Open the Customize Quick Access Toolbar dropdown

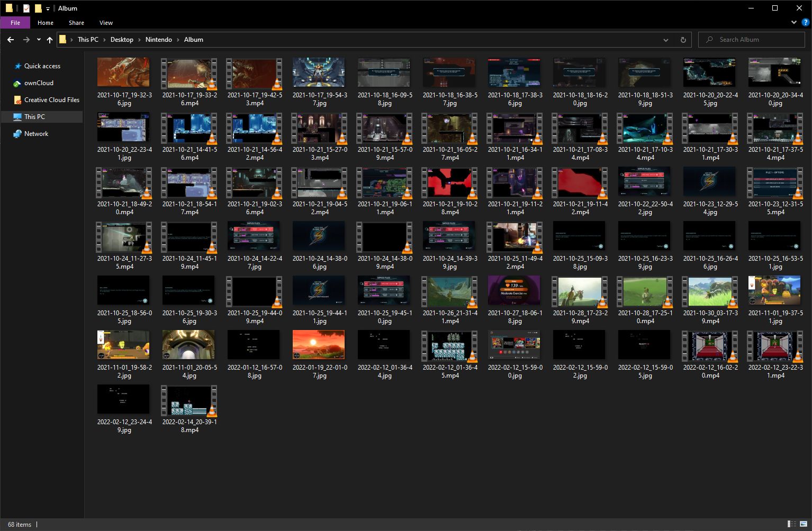pos(48,8)
